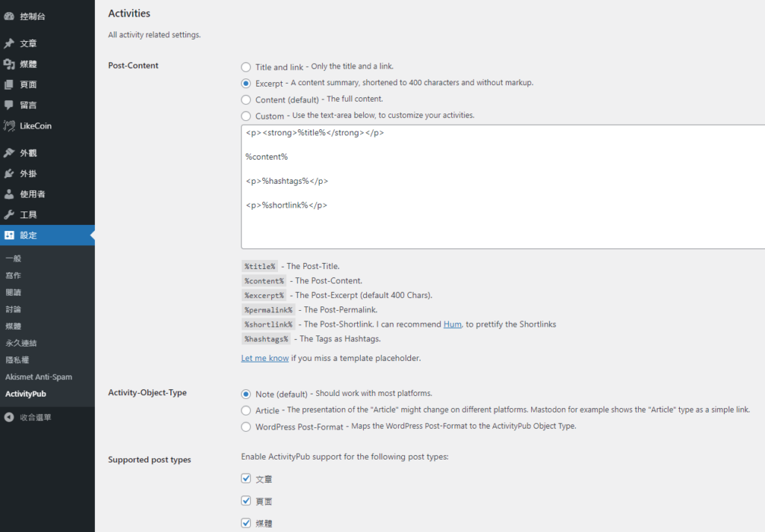765x532 pixels.
Task: Choose the Article object type radio
Action: click(x=246, y=410)
